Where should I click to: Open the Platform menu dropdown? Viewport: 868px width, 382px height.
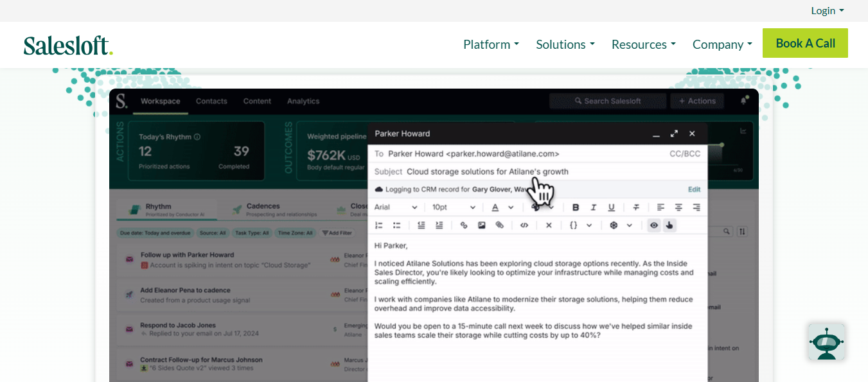pos(491,44)
